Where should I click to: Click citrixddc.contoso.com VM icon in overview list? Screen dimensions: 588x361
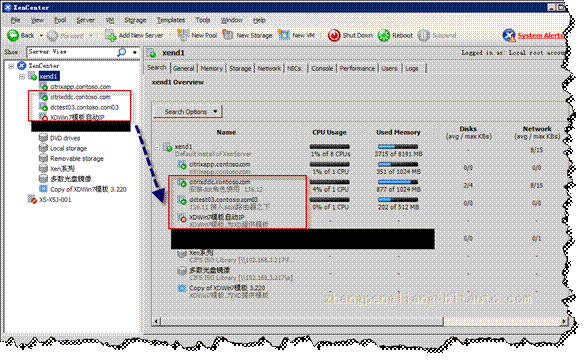(182, 183)
